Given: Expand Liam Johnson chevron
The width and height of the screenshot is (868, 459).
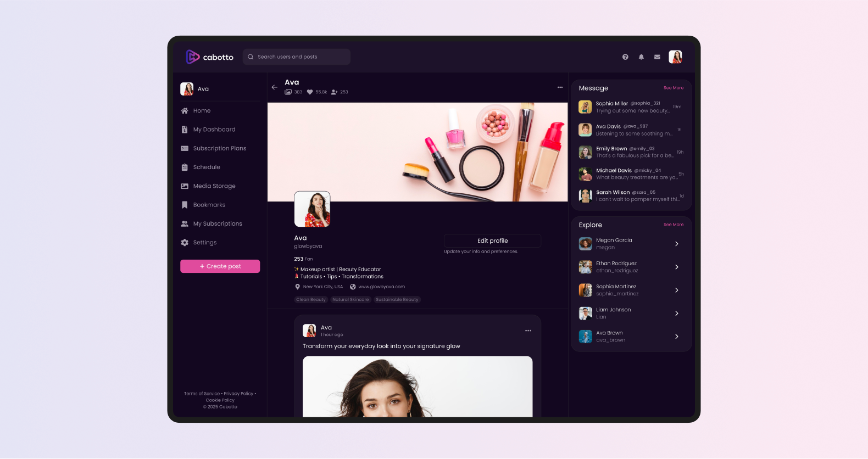Looking at the screenshot, I should (x=677, y=314).
